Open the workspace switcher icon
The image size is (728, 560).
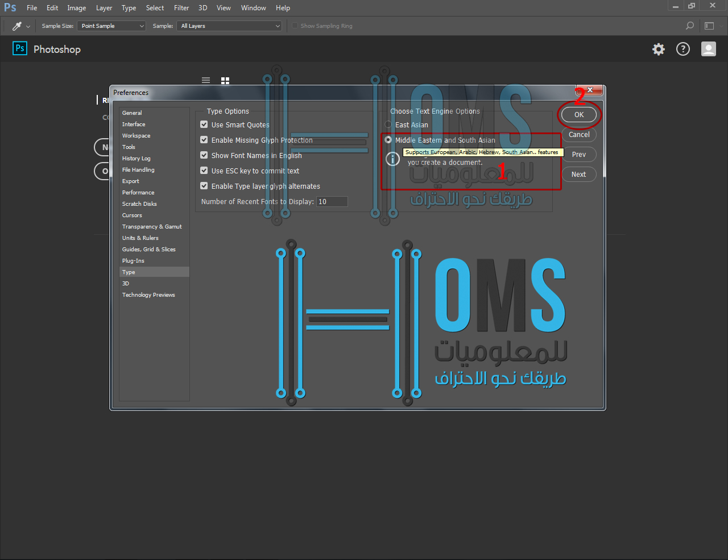pos(709,26)
